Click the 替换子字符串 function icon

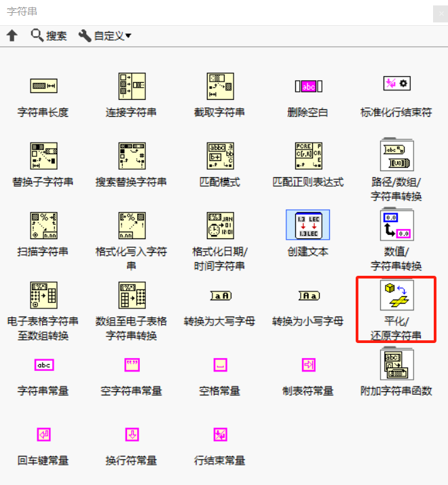coord(43,156)
